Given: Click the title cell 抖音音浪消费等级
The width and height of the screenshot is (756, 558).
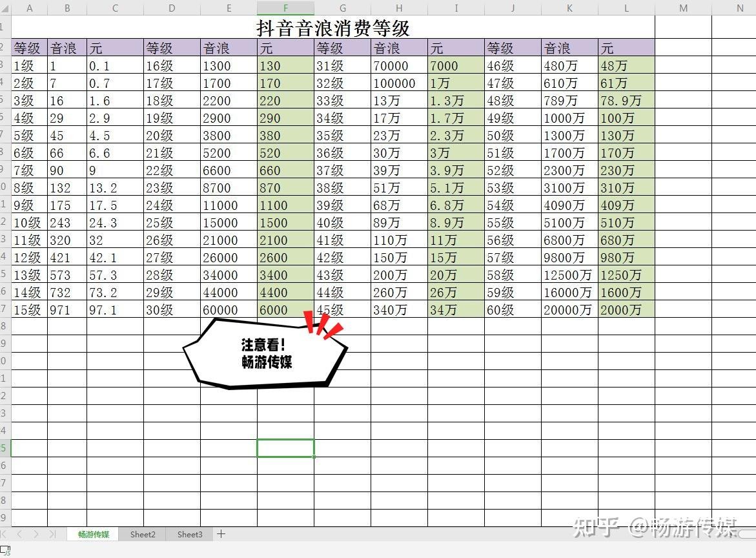Looking at the screenshot, I should pos(333,28).
